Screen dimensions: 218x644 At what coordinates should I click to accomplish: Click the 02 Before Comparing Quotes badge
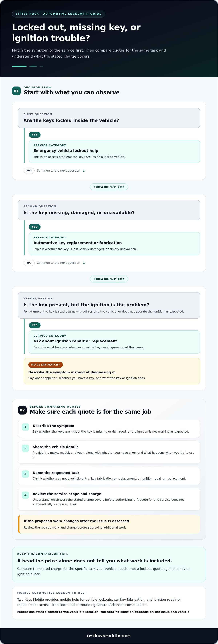point(22,410)
